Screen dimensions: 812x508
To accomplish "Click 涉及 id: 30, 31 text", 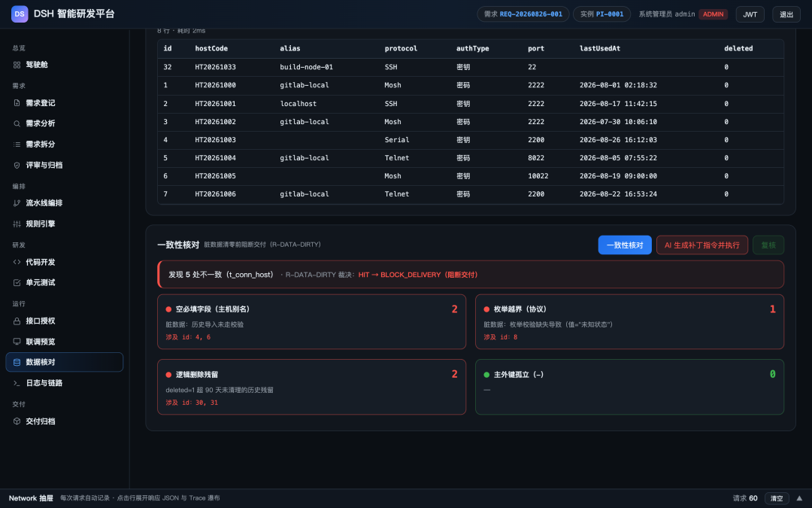I will coord(192,403).
